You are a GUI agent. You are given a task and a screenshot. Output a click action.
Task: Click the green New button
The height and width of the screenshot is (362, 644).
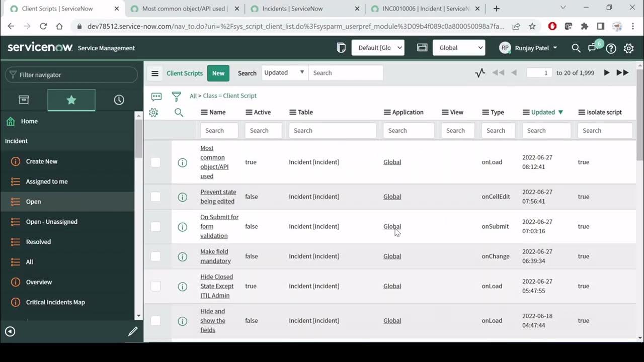(x=218, y=73)
